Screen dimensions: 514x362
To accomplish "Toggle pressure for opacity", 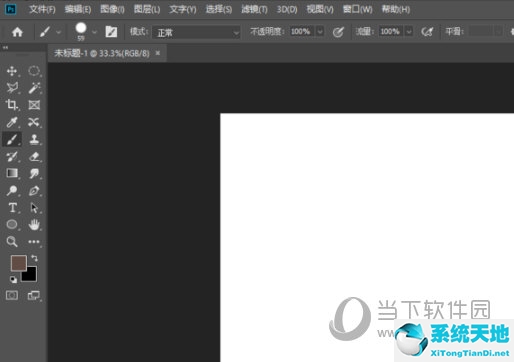I will tap(338, 32).
